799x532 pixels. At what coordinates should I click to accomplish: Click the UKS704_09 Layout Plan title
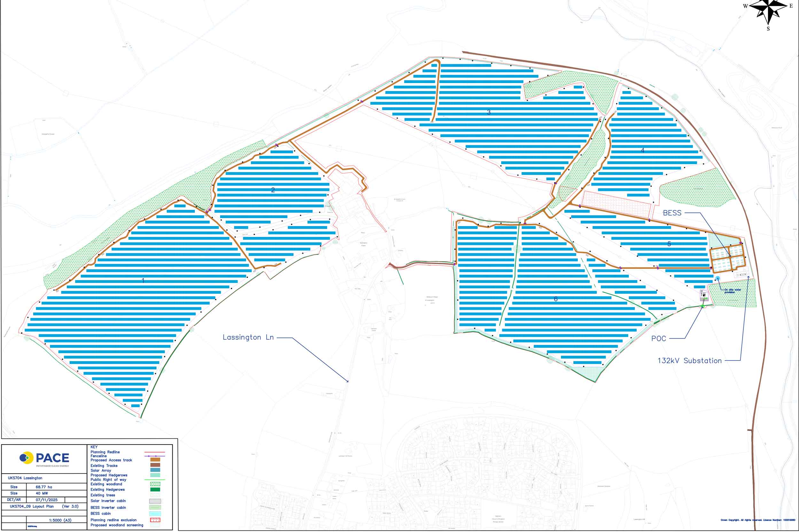coord(32,506)
